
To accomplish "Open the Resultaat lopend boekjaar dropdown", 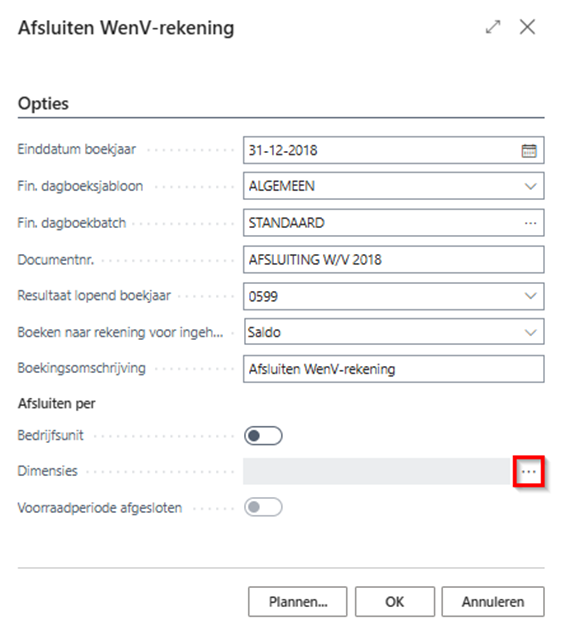I will click(x=530, y=296).
